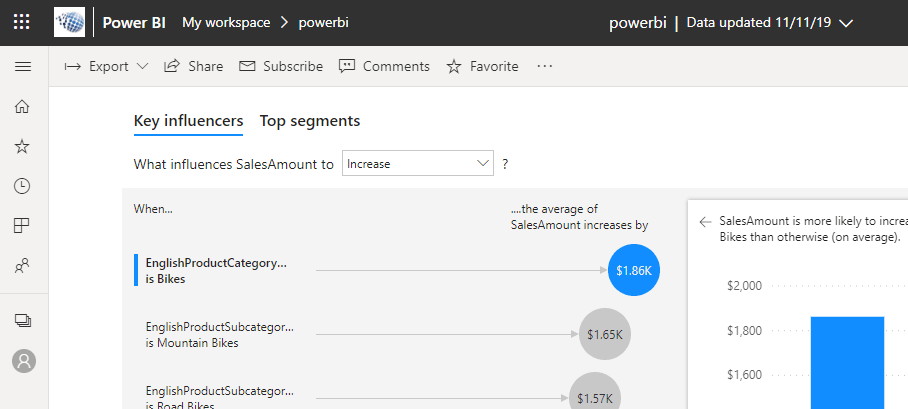
Task: Open the app launcher waffle icon
Action: (22, 22)
